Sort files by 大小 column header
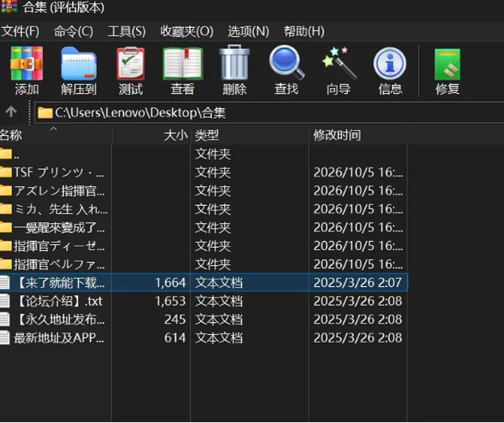This screenshot has height=423, width=504. (151, 135)
